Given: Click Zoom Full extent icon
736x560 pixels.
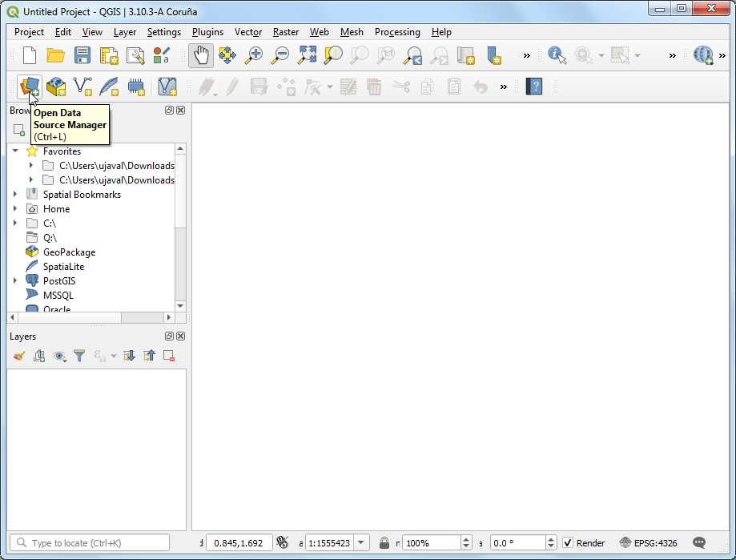Looking at the screenshot, I should point(308,55).
